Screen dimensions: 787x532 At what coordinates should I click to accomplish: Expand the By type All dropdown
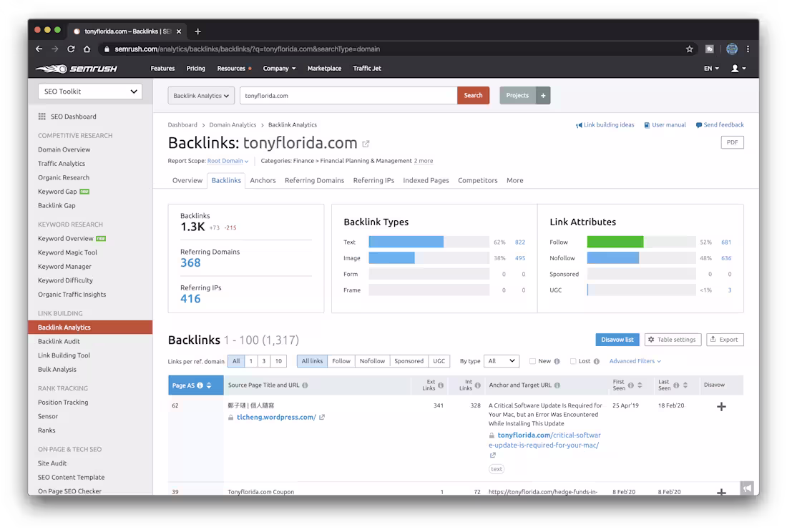[501, 361]
